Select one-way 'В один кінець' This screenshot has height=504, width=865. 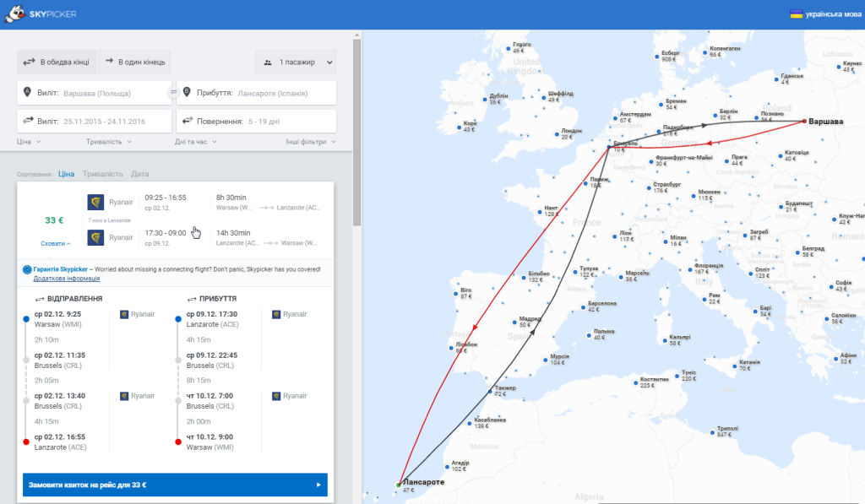(133, 62)
